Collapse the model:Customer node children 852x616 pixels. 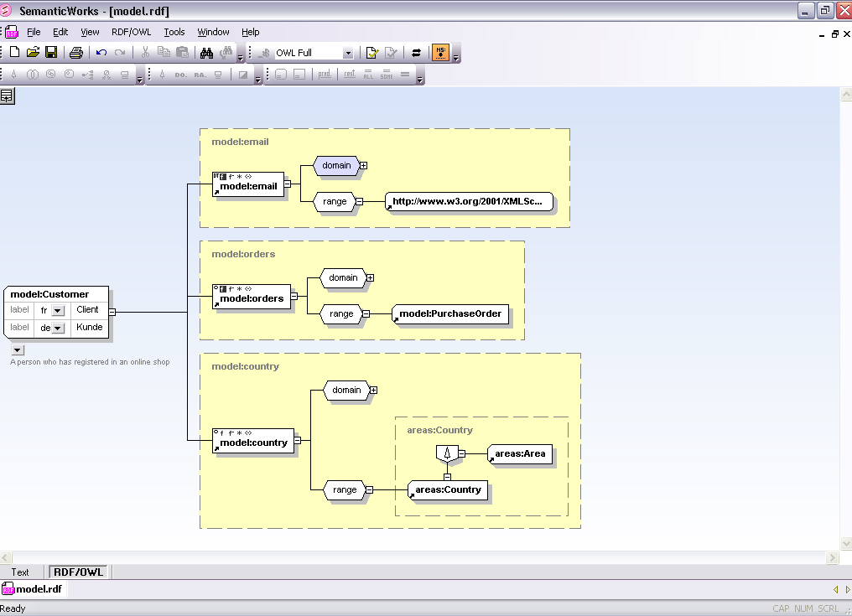(112, 313)
